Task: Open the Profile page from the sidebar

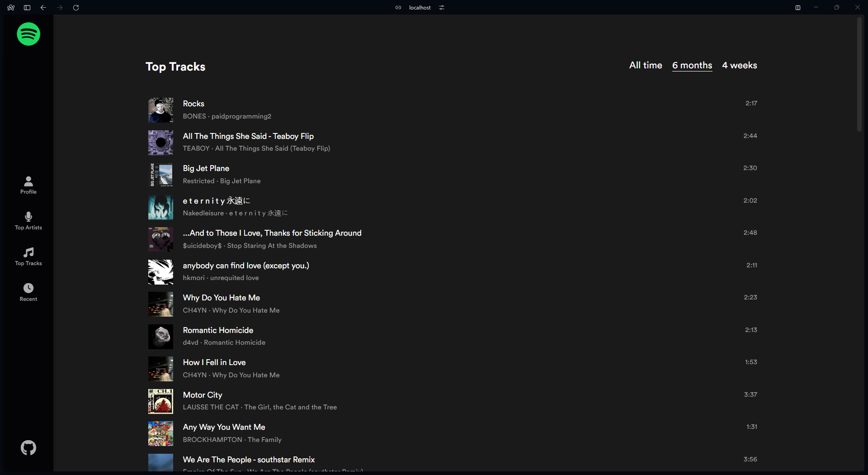Action: tap(28, 185)
